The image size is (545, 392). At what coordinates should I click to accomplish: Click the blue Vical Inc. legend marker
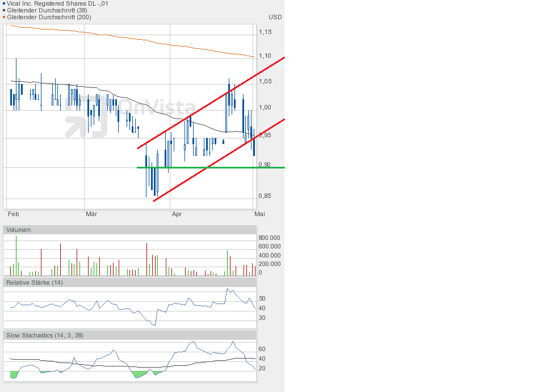click(x=4, y=4)
